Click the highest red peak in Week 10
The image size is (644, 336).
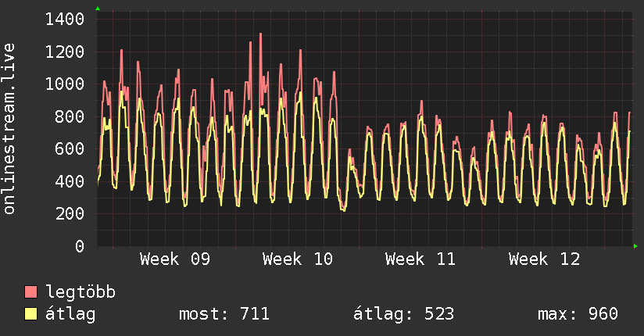coord(260,34)
